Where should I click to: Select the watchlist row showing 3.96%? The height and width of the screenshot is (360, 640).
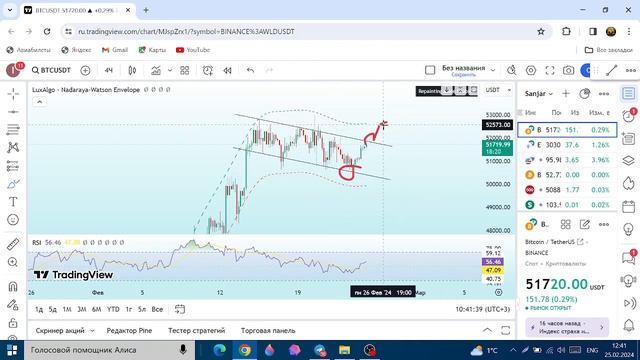[567, 160]
